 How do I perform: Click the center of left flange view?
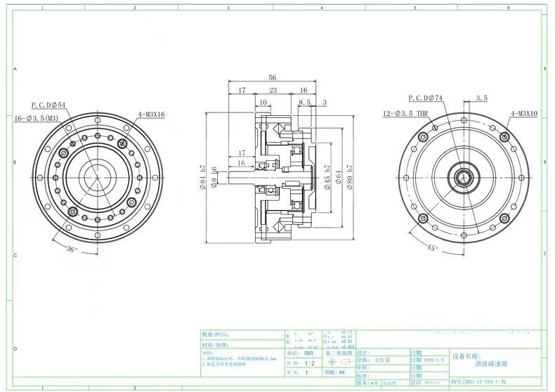click(x=94, y=176)
